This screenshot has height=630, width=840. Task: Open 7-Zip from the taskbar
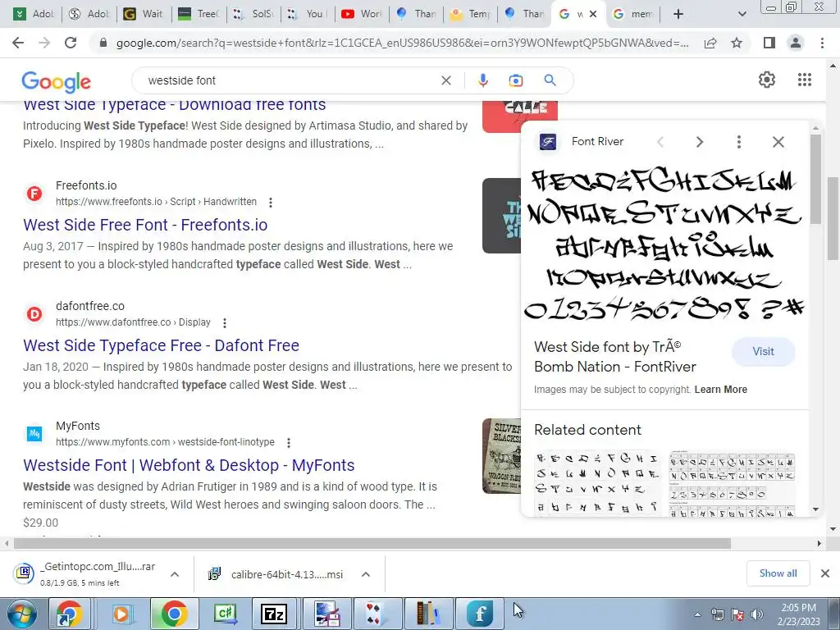(x=273, y=614)
